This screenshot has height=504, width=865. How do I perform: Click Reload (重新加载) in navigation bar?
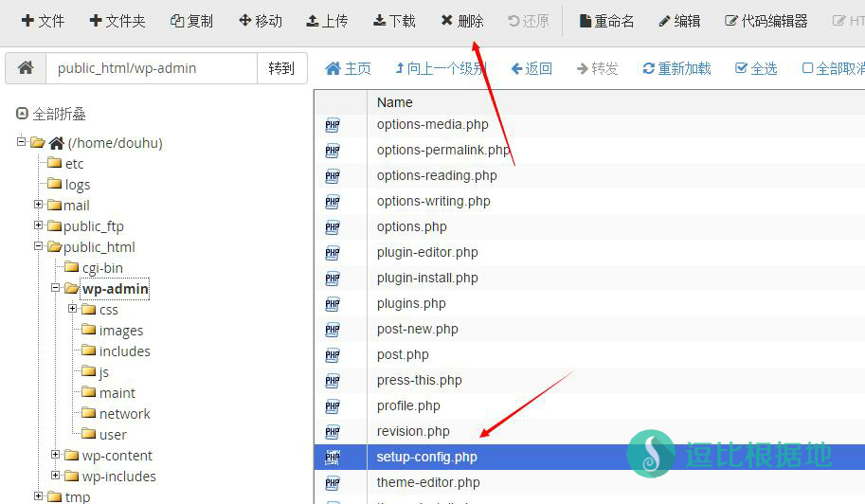pos(676,68)
